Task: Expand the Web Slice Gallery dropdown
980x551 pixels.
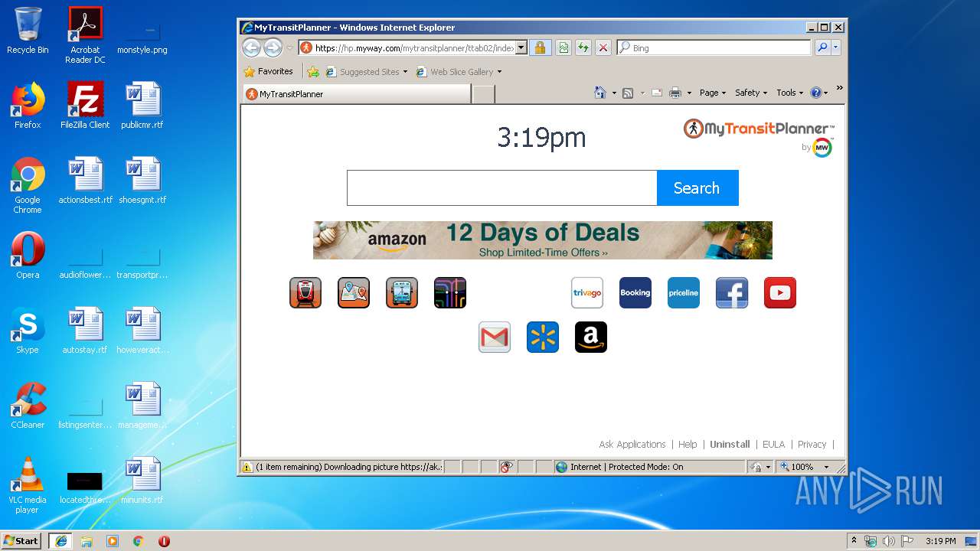Action: point(499,72)
